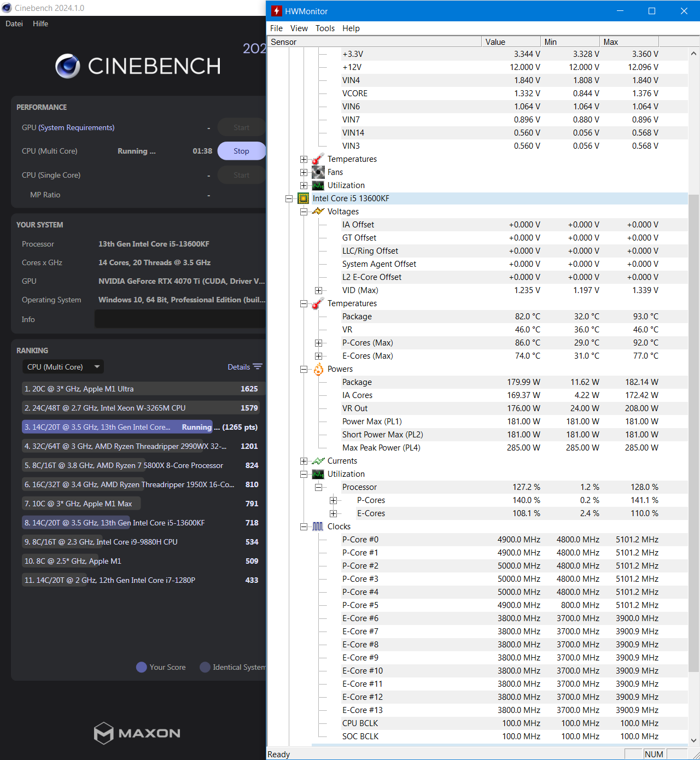Click the flame icon next to Powers

coord(318,369)
